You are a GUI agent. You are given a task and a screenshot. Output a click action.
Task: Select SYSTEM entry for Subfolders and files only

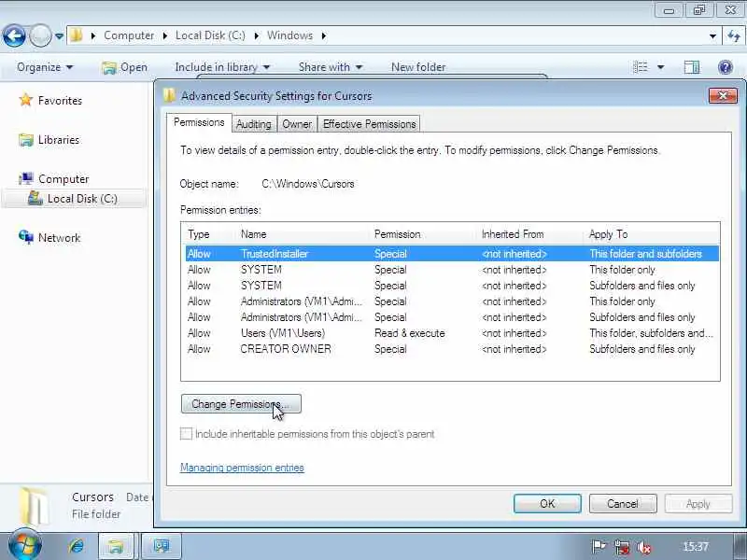[452, 286]
